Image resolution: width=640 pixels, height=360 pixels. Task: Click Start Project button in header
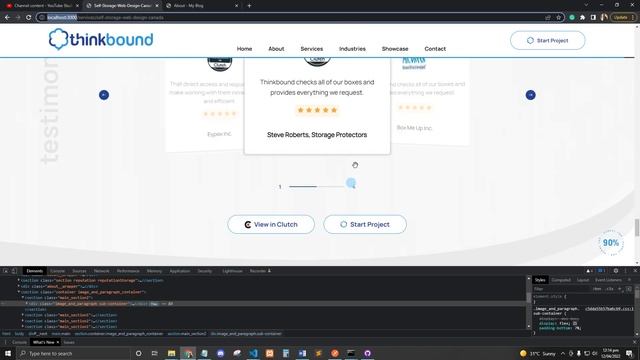click(x=547, y=40)
